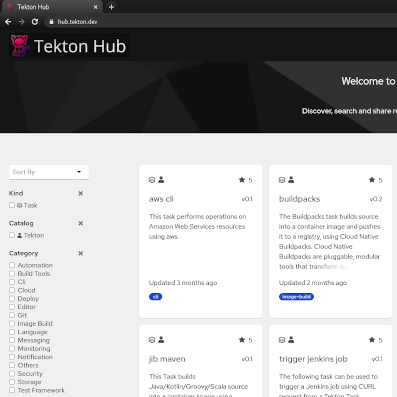
Task: Open the buildpacks task title
Action: coord(299,199)
